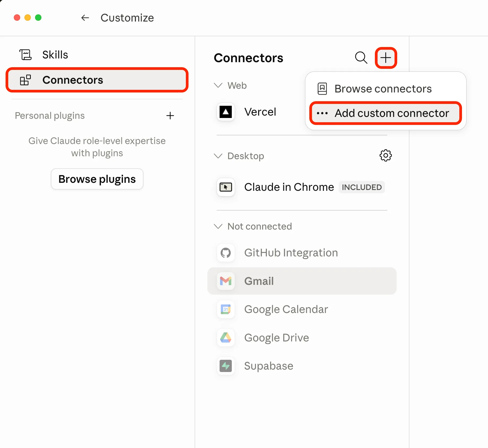Select the Gmail connector row
Viewport: 488px width, 448px height.
pos(302,281)
